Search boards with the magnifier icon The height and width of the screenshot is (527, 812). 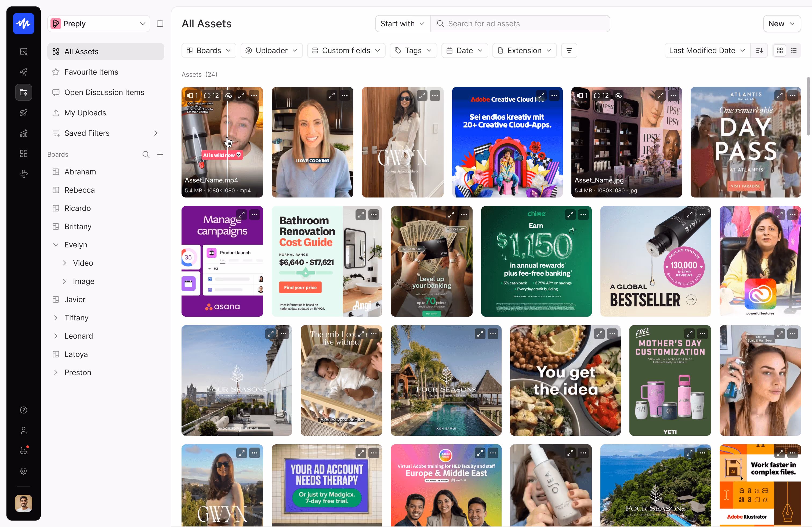tap(146, 154)
